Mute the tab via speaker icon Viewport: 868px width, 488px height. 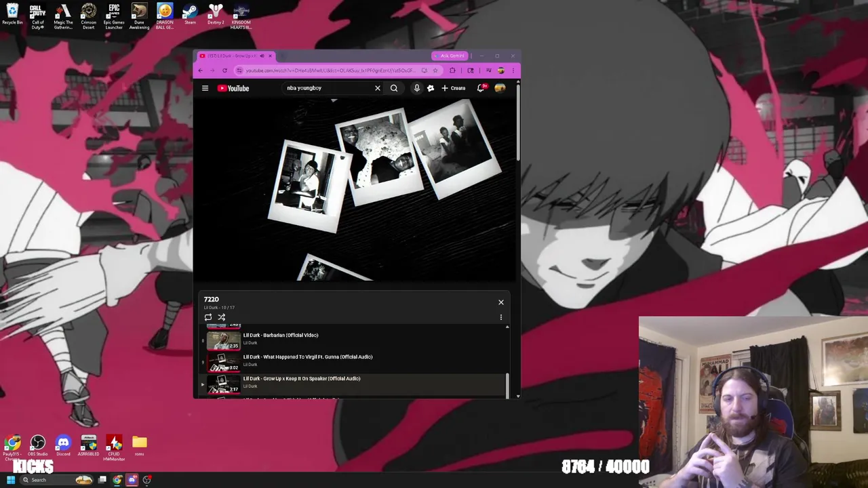click(x=262, y=56)
